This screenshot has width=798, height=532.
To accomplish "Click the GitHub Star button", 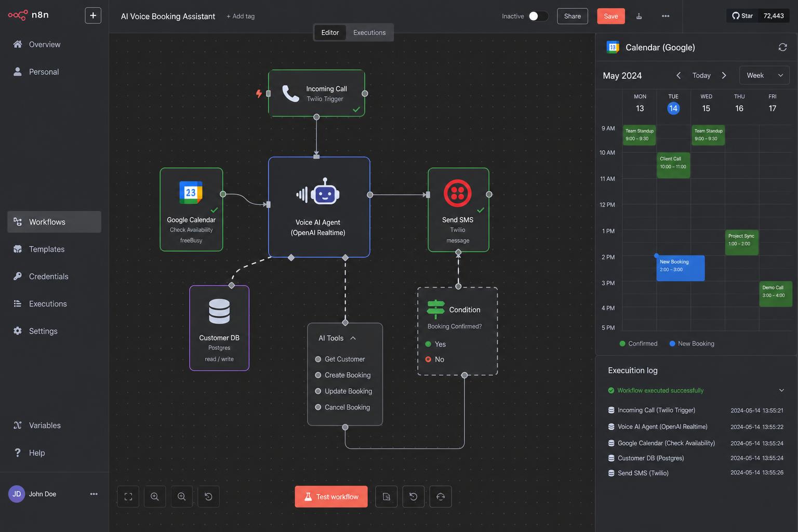I will pyautogui.click(x=742, y=16).
